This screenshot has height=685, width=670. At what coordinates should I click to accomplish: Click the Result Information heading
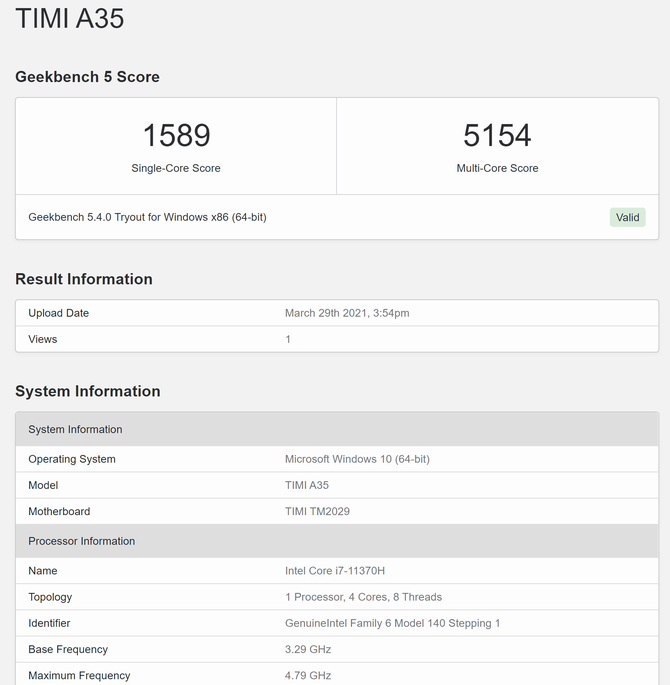click(84, 279)
